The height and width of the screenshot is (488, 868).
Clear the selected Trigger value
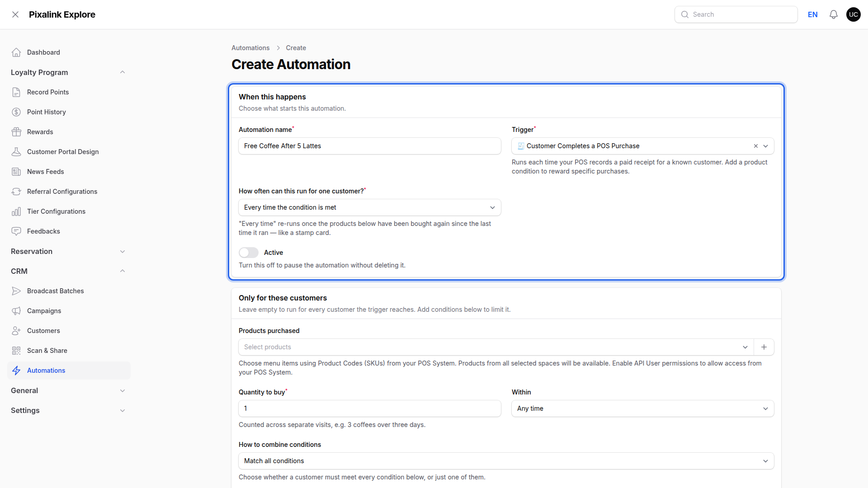point(756,146)
